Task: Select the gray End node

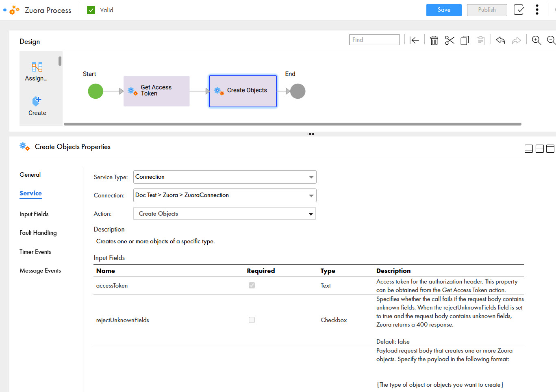Action: [x=298, y=91]
